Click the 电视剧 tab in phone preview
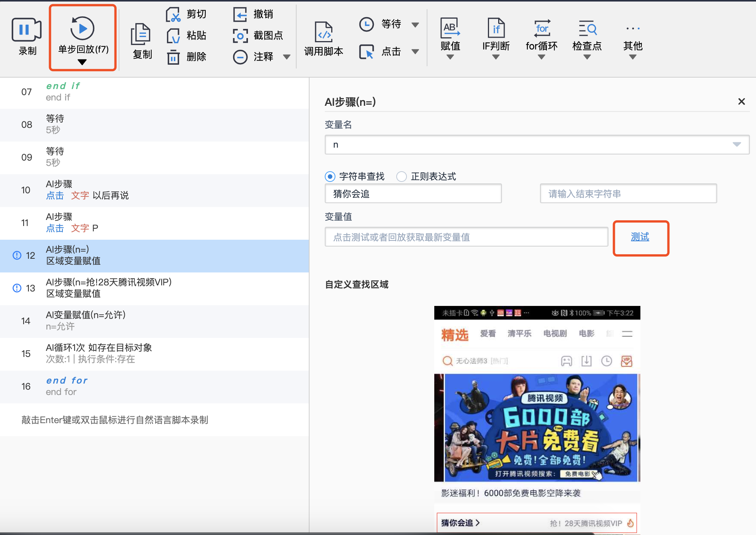Screen dimensions: 756x535 point(555,334)
